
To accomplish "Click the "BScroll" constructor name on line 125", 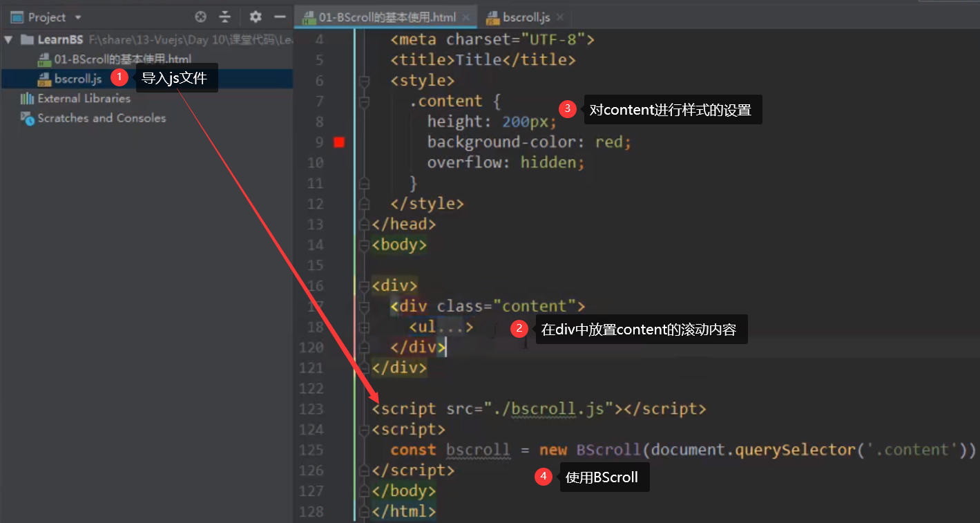I will pyautogui.click(x=608, y=450).
